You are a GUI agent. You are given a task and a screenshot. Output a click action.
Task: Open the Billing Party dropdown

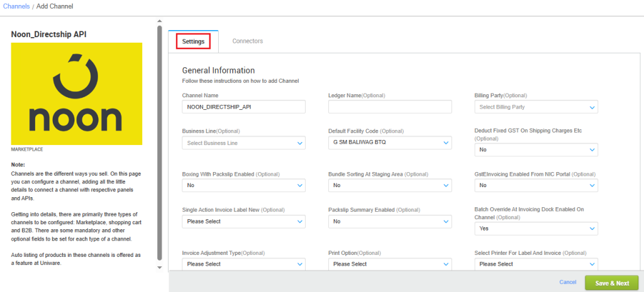536,107
